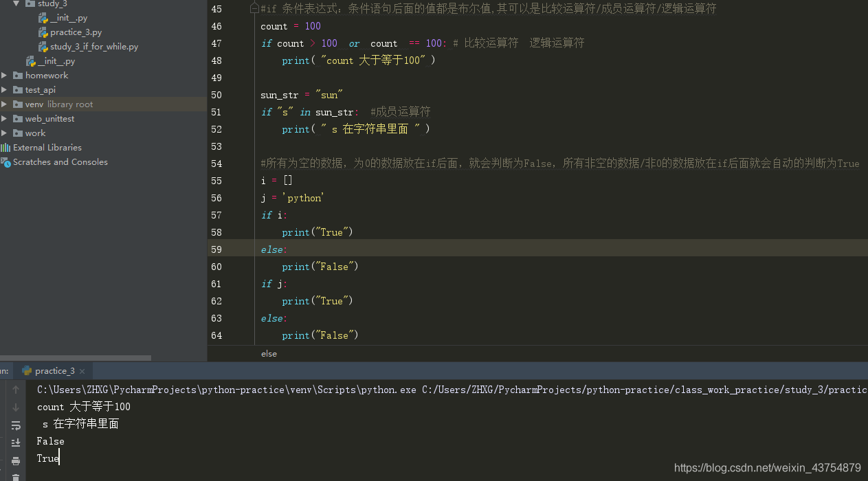Collapse the study_3 folder arrow
This screenshot has height=481, width=868.
click(16, 4)
